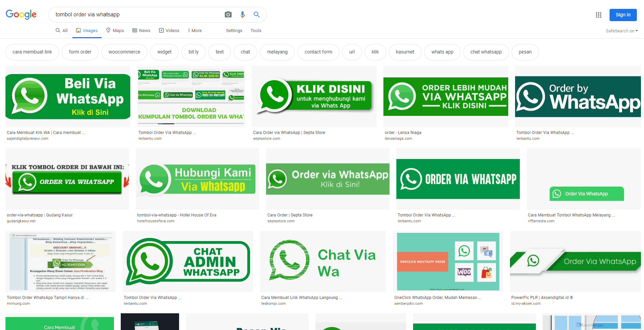644x330 pixels.
Task: Open the PowerPic 'Order Via WhatsApp' banner image
Action: tap(575, 261)
